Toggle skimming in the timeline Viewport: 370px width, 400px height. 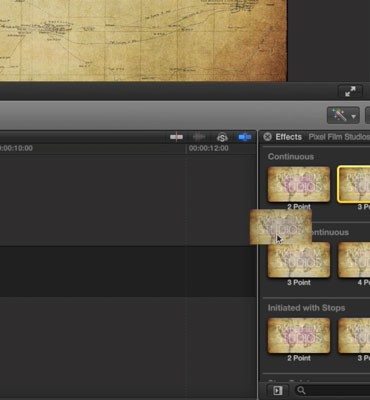pyautogui.click(x=176, y=137)
